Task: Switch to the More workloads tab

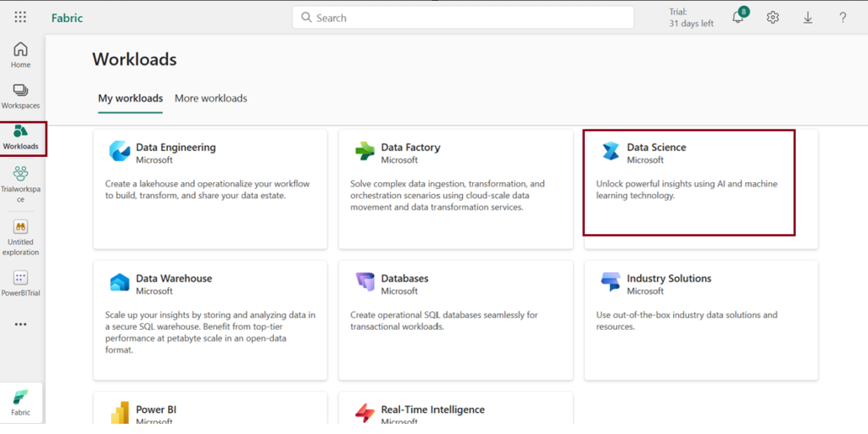Action: (211, 98)
